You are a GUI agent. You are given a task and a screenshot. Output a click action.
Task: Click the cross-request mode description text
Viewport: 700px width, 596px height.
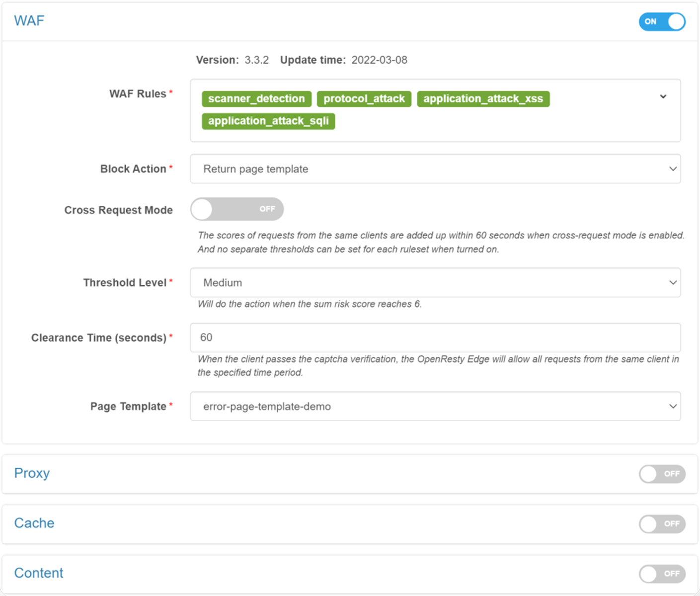[x=441, y=242]
